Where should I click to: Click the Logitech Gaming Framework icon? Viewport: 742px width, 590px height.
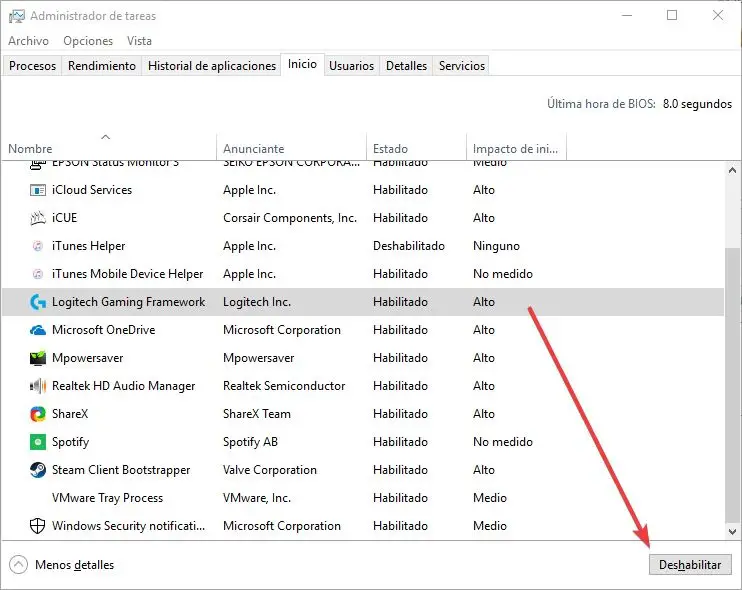pyautogui.click(x=38, y=302)
